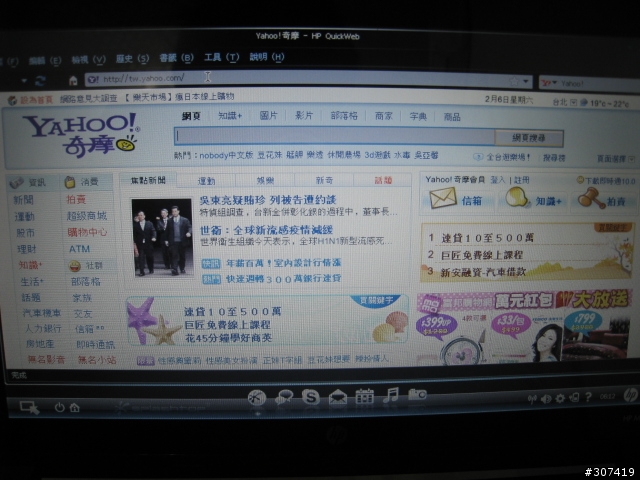The image size is (640, 480).
Task: Open the 工具 (T) menu
Action: [x=221, y=58]
